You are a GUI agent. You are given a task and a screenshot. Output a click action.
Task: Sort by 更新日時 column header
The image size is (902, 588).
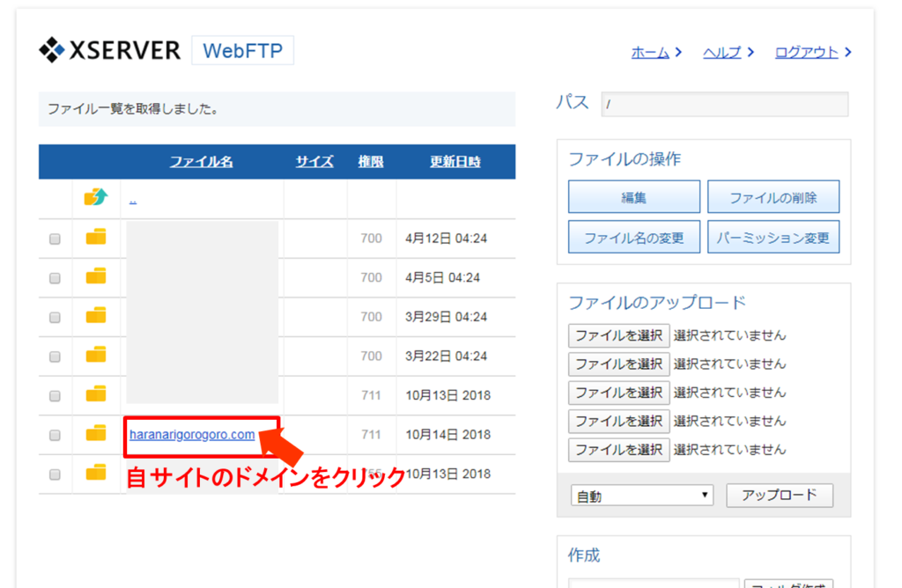coord(455,161)
